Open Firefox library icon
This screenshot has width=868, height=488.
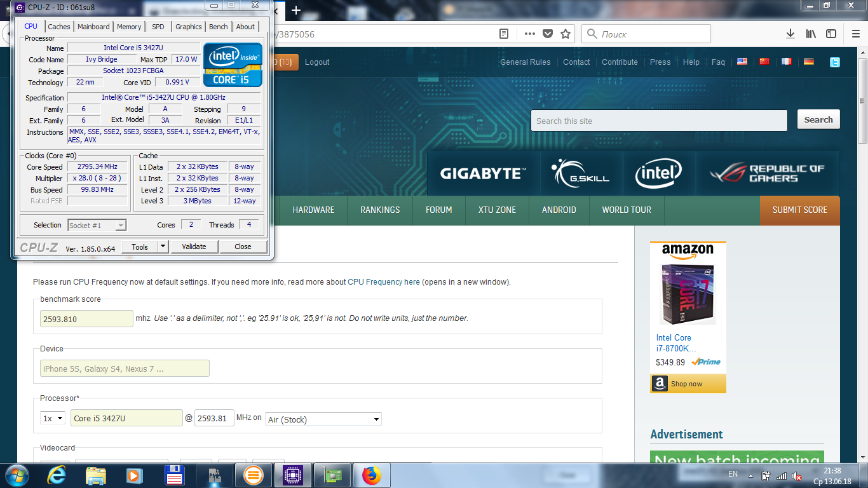click(x=811, y=34)
